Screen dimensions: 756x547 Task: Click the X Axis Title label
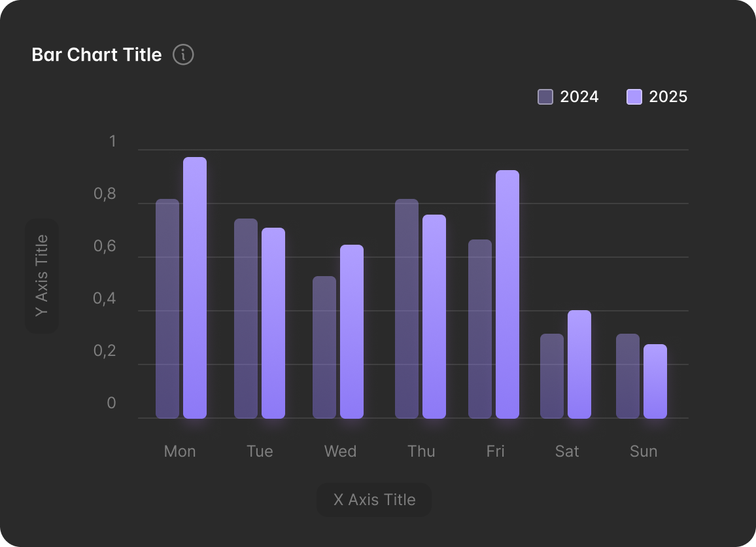tap(374, 500)
